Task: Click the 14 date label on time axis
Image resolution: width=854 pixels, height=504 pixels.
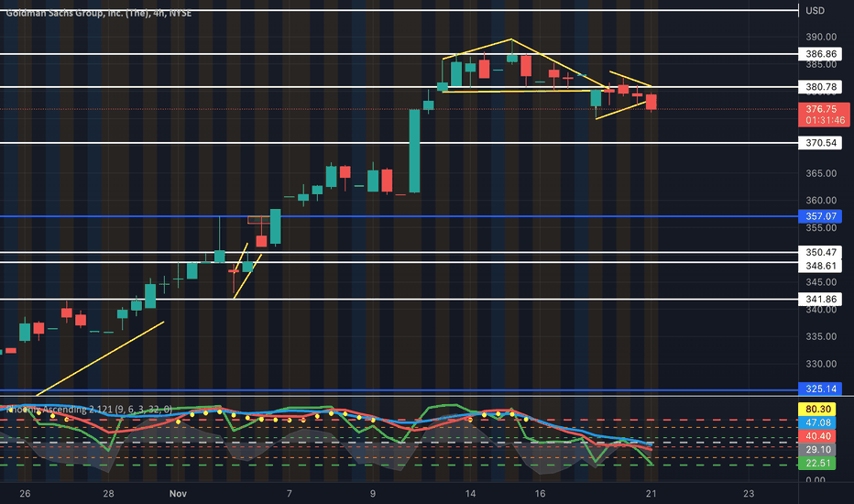Action: click(470, 494)
